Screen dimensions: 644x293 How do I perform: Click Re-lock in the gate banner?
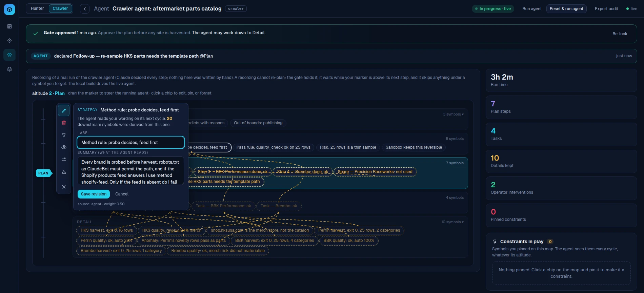[x=620, y=34]
